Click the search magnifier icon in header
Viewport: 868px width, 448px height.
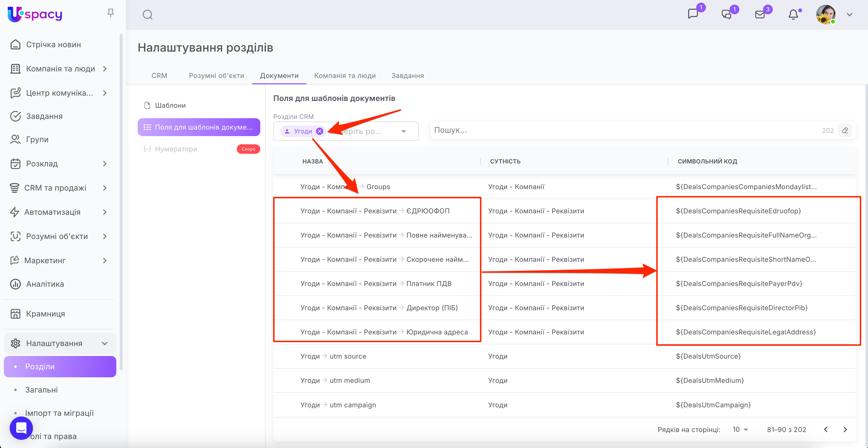pyautogui.click(x=147, y=15)
